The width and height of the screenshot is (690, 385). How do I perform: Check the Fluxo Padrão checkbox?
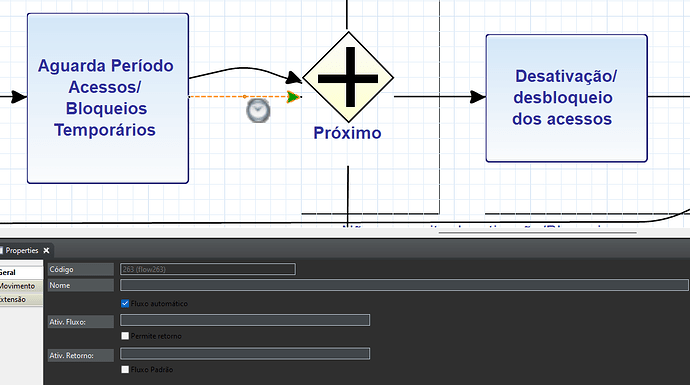coord(125,370)
